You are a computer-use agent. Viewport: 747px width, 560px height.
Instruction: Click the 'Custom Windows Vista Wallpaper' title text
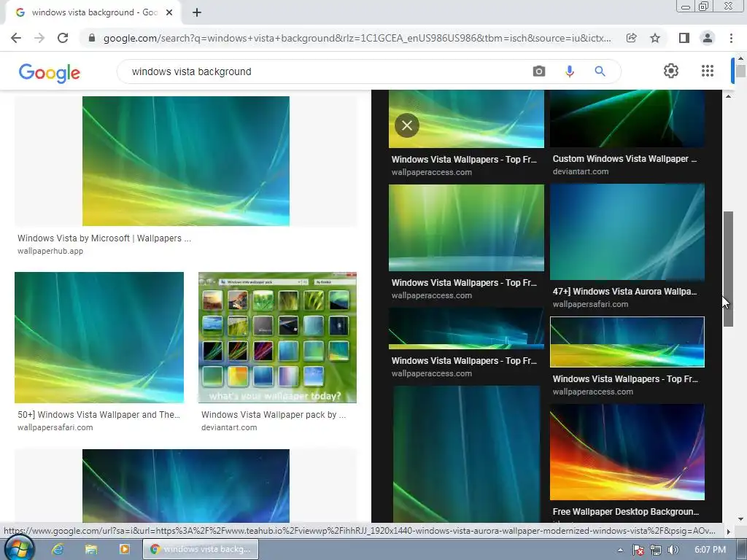pos(624,158)
